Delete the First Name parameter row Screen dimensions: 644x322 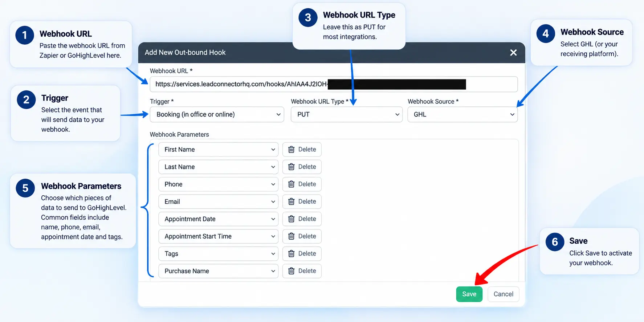tap(302, 150)
